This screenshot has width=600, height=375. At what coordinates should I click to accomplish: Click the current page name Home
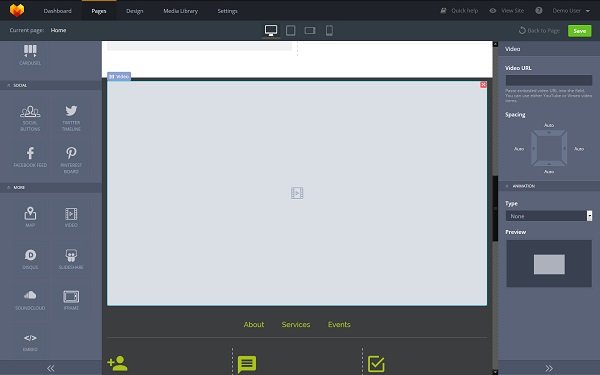click(58, 30)
